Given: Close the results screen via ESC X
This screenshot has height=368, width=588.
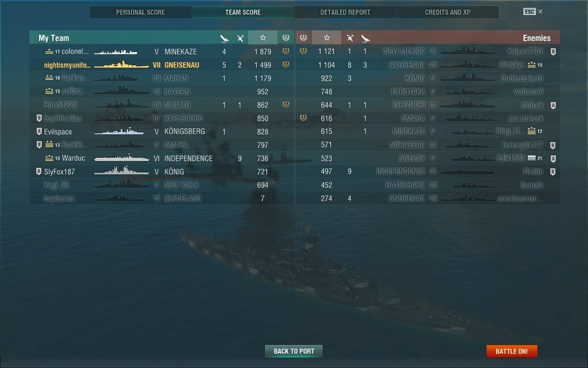Looking at the screenshot, I should pos(533,11).
